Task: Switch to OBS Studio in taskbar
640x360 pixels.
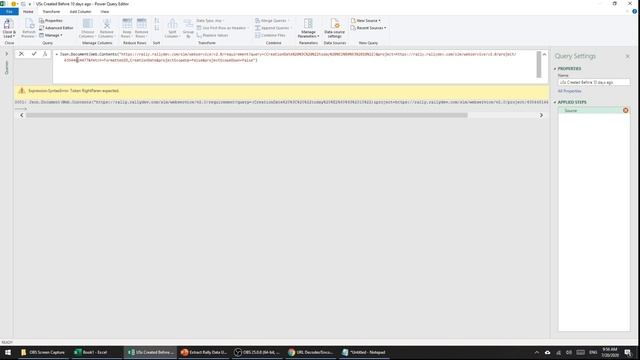Action: pos(257,352)
